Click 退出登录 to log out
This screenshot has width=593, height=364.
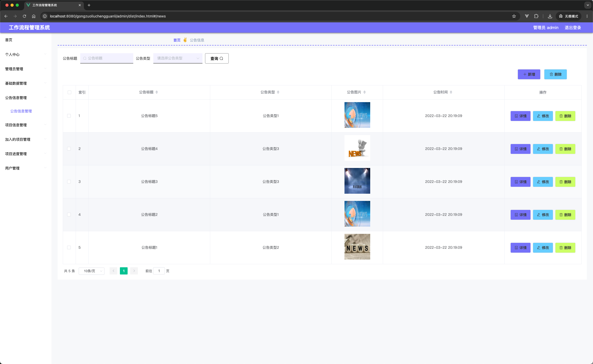click(573, 28)
